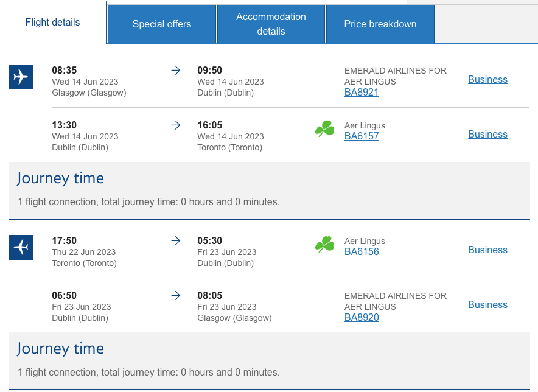Click the arrow on the Toronto to Dublin segment
The image size is (538, 392).
tap(176, 241)
